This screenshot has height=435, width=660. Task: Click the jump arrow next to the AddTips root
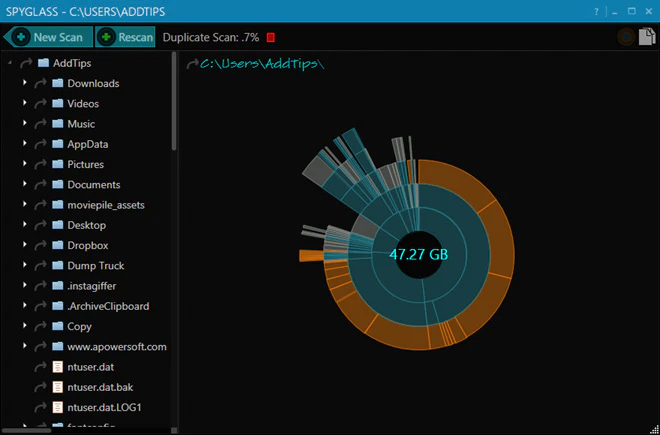pyautogui.click(x=26, y=63)
